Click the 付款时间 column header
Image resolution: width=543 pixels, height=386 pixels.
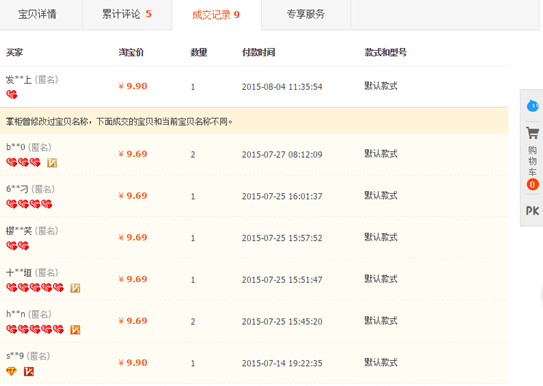258,52
